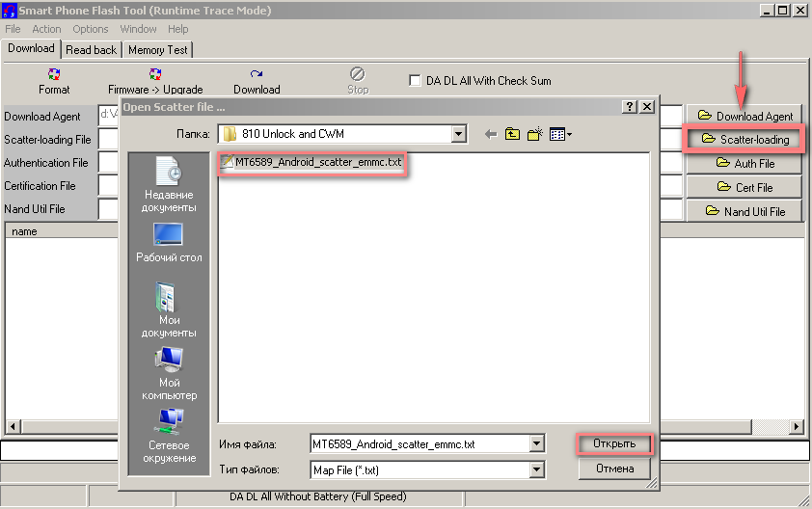Viewport: 812px width, 509px height.
Task: Click the Имя файла text field
Action: point(420,443)
